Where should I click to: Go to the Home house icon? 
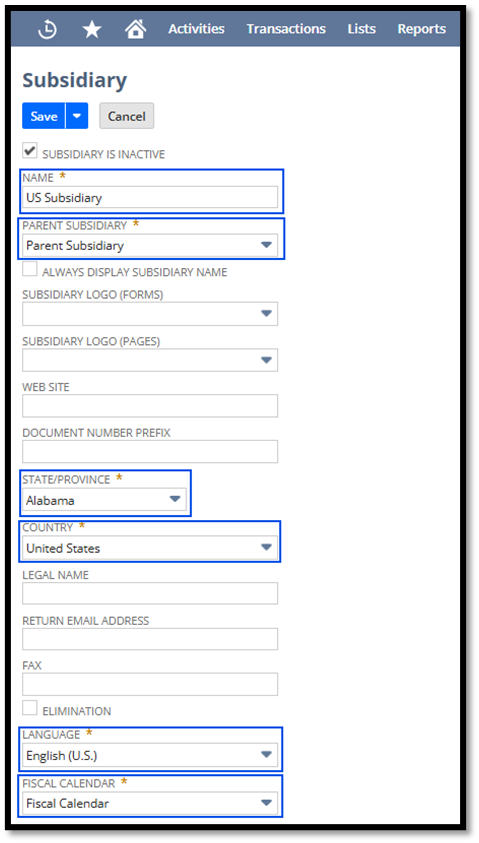coord(135,28)
